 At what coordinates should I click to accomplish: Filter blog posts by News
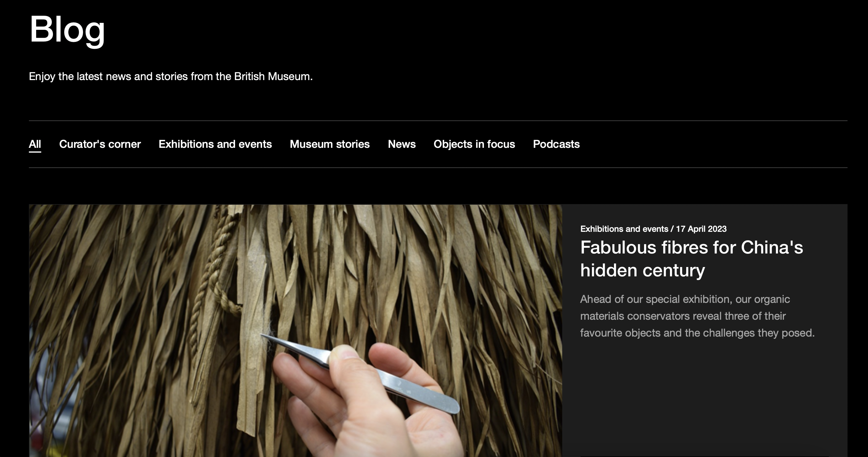click(x=402, y=144)
